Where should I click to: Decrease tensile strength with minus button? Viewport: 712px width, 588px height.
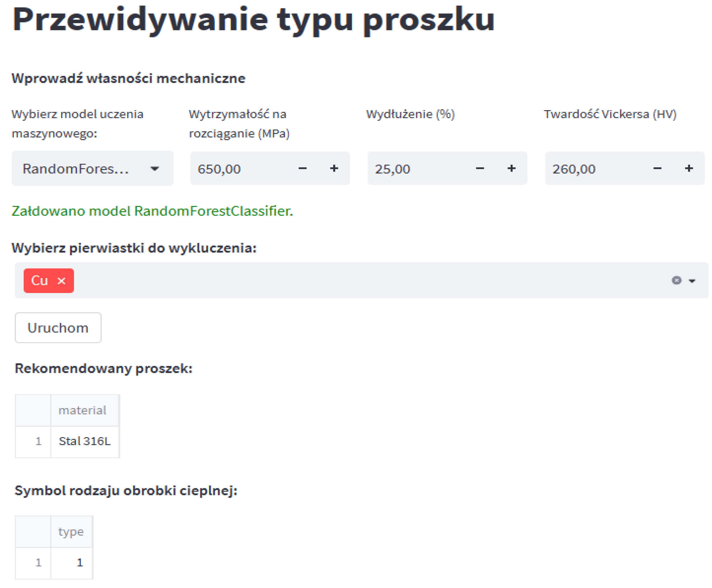coord(303,168)
